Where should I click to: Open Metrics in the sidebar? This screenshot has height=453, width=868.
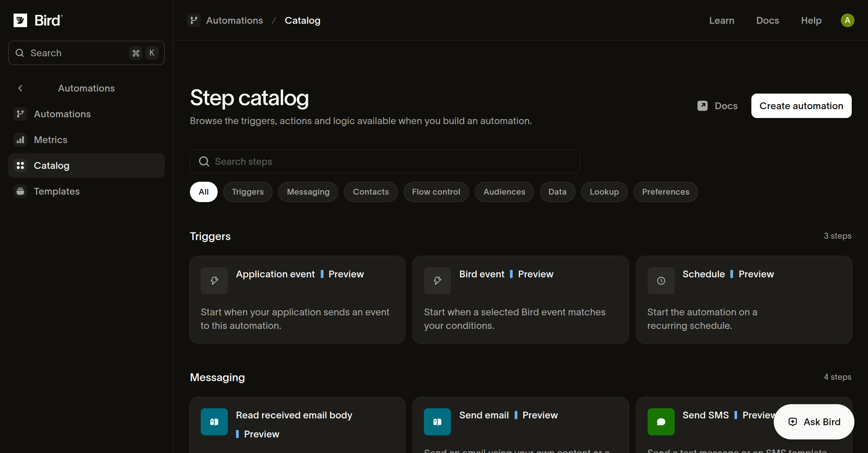pyautogui.click(x=86, y=140)
